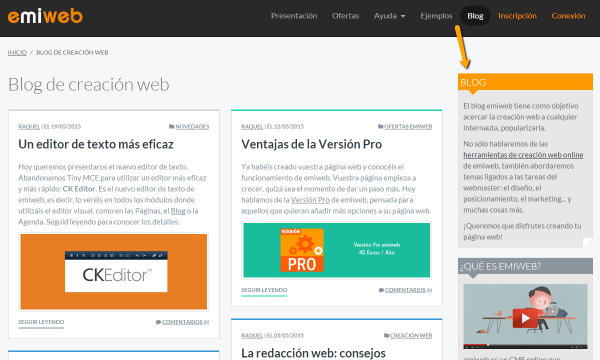Click the folder icon beside NOVEDADES
The width and height of the screenshot is (600, 360).
pos(171,127)
